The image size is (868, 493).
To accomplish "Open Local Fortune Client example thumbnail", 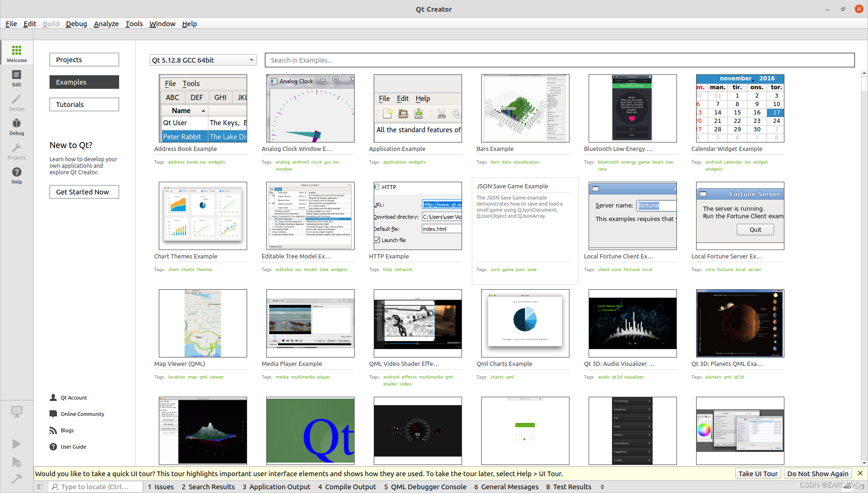I will coord(633,216).
